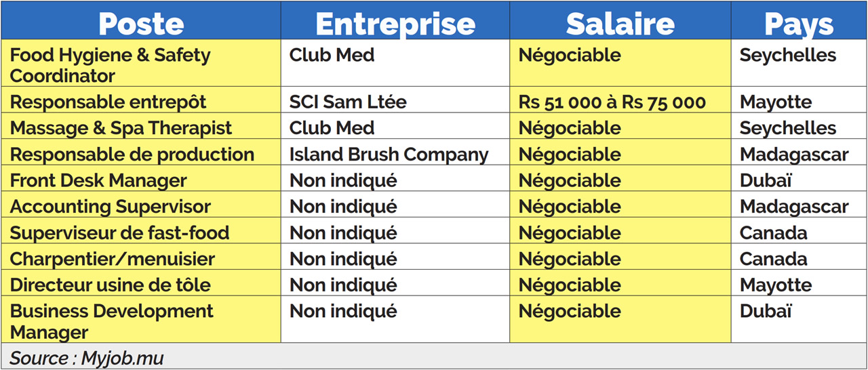Select the Business Development Manager cell
Image resolution: width=868 pixels, height=370 pixels.
click(112, 321)
